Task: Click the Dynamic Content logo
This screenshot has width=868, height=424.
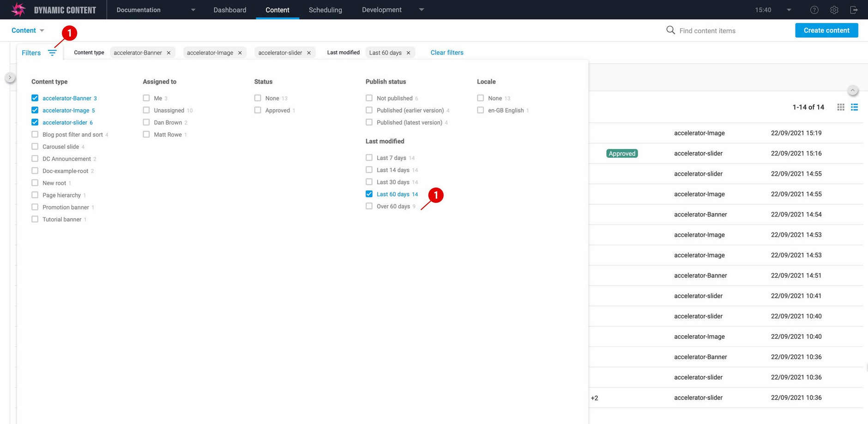Action: (54, 10)
